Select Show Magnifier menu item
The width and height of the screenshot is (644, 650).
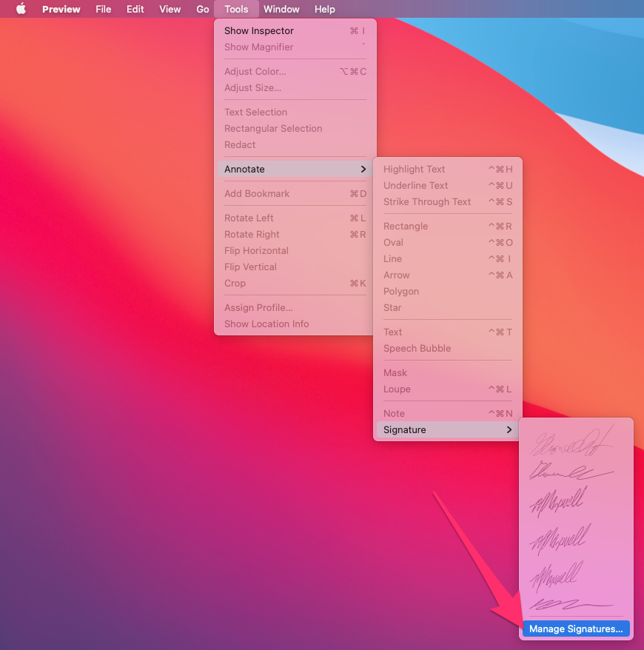pos(295,47)
